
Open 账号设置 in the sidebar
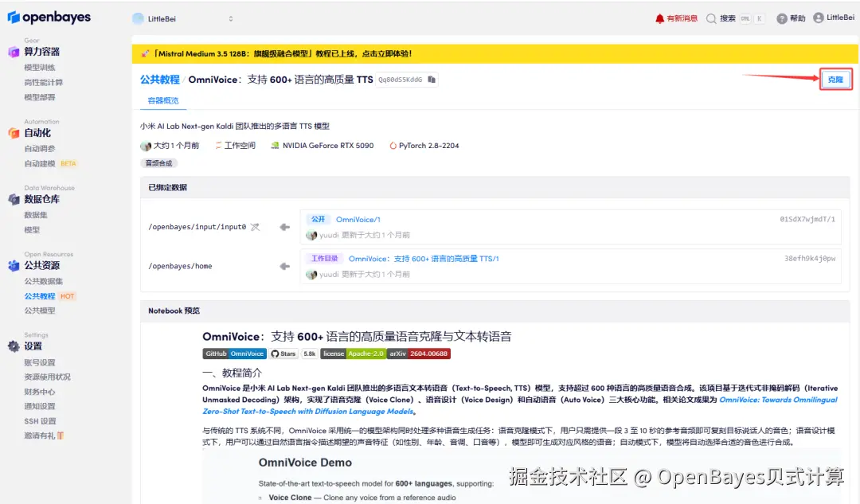click(x=40, y=362)
